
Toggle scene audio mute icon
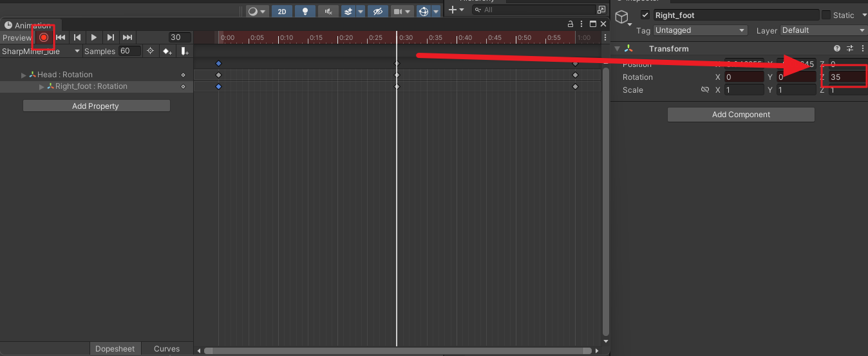coord(328,11)
